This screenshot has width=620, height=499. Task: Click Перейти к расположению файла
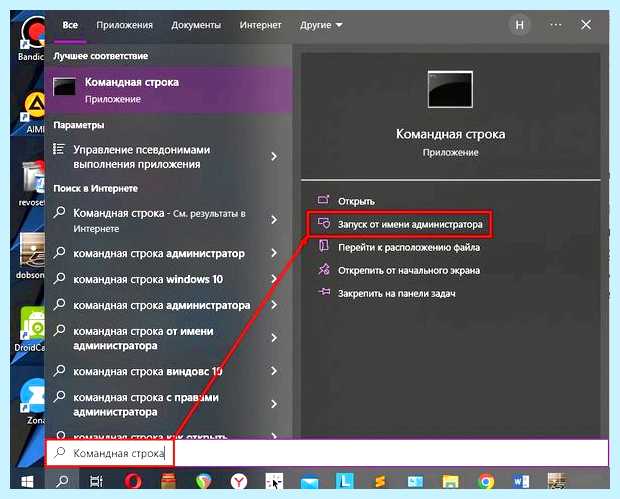pyautogui.click(x=409, y=248)
